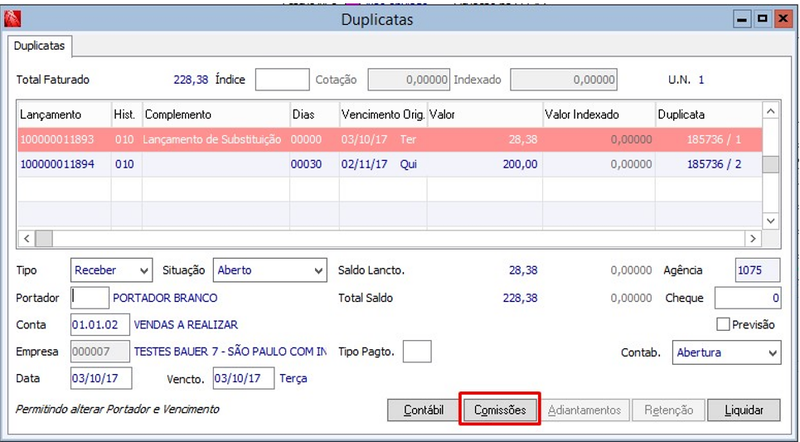The image size is (800, 442).
Task: Click the duplicata 185736 / 2 cell
Action: (x=709, y=164)
